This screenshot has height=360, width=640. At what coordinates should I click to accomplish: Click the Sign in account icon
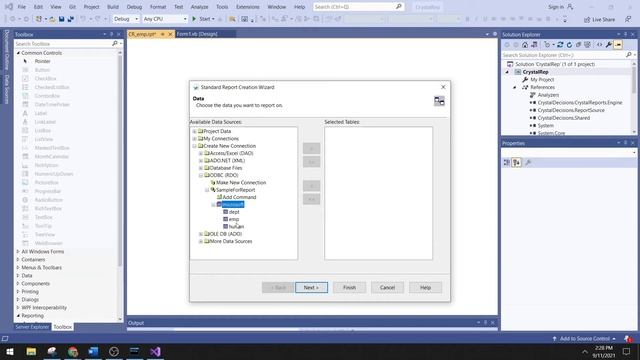(x=570, y=7)
